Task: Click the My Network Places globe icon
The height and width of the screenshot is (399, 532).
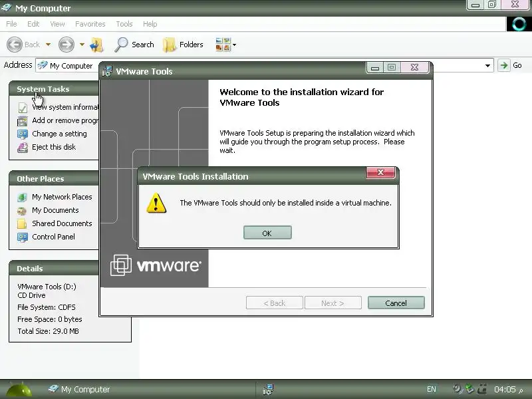Action: point(22,197)
